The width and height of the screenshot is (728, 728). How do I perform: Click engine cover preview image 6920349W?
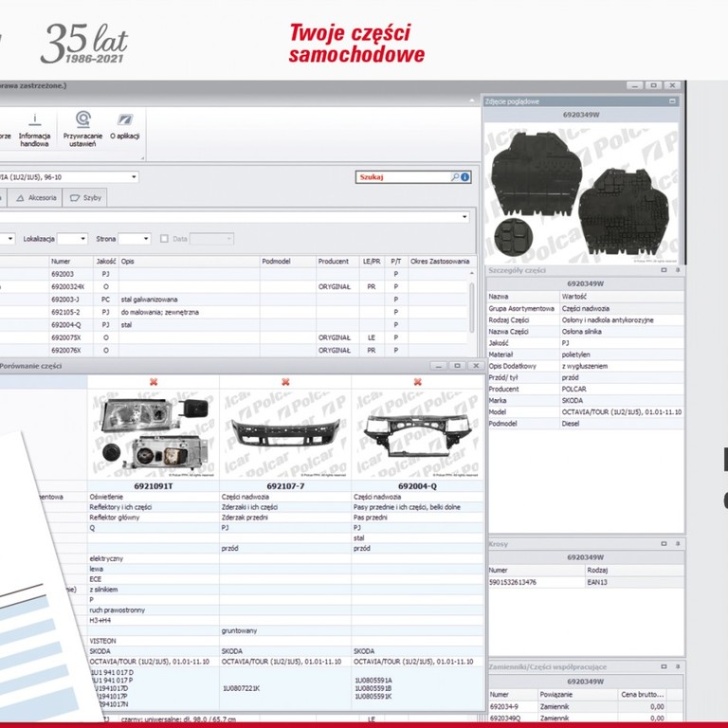[581, 193]
